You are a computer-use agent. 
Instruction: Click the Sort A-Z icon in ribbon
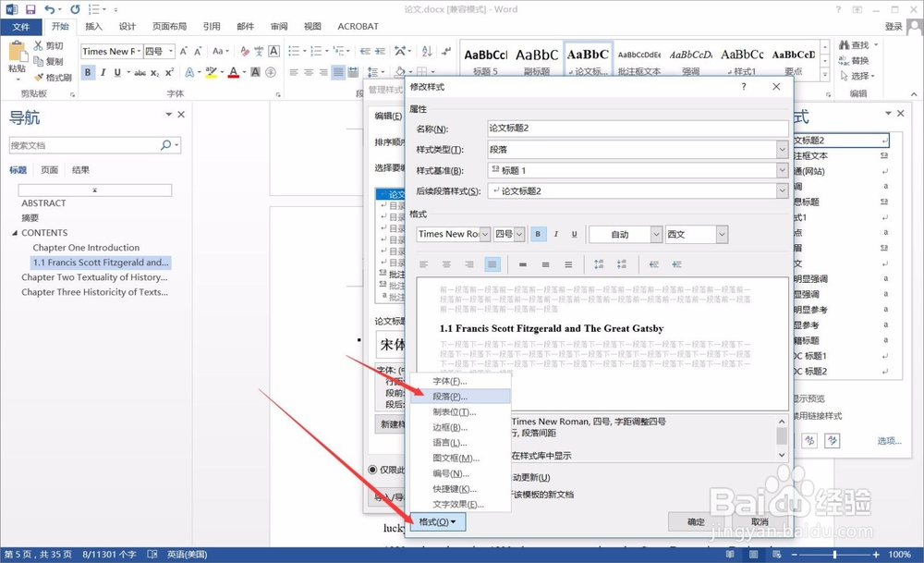click(x=427, y=51)
